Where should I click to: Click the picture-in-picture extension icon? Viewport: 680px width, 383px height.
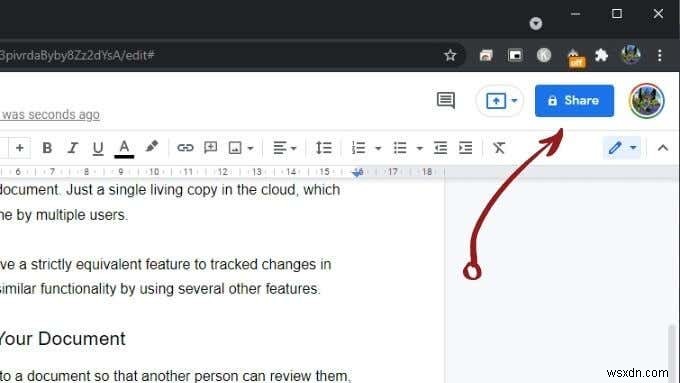click(x=515, y=55)
